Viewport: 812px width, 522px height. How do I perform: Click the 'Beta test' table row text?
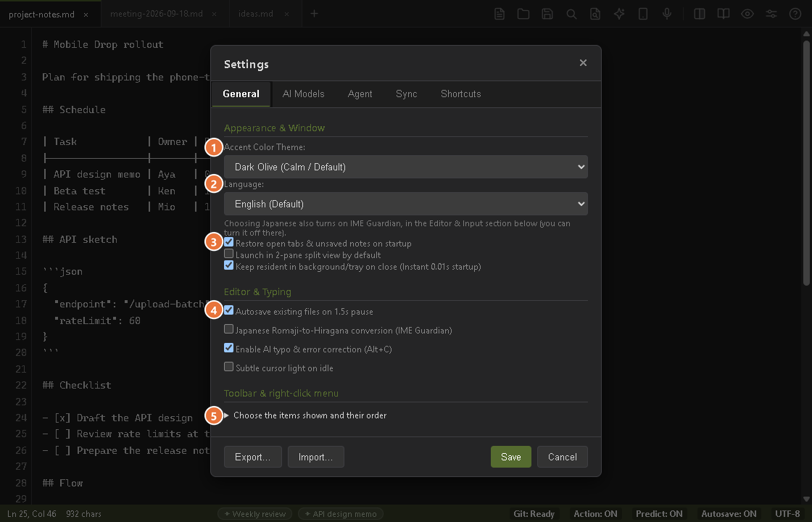tap(79, 191)
